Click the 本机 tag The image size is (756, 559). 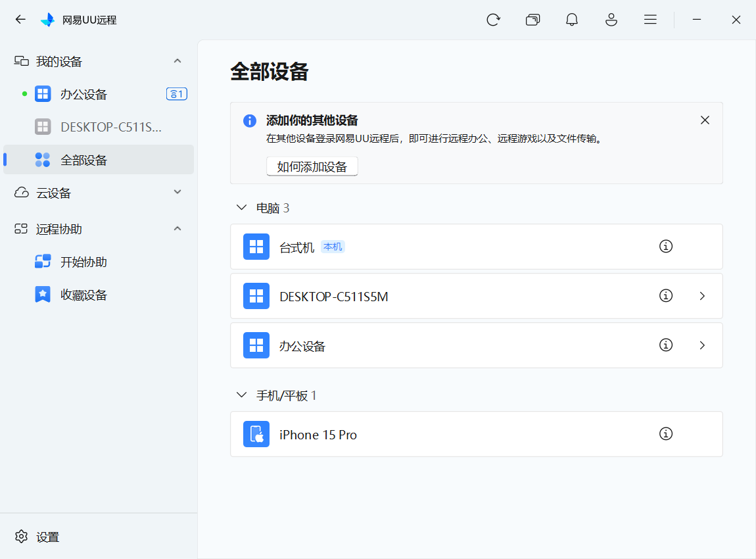point(333,247)
